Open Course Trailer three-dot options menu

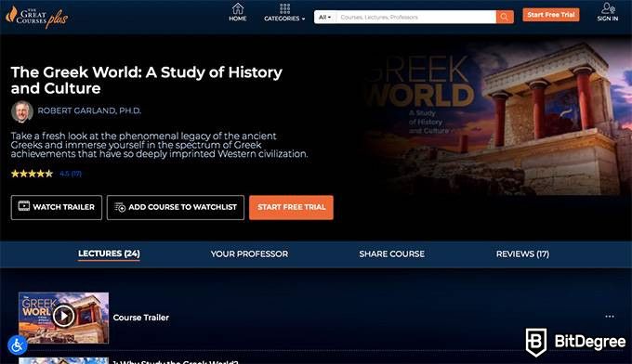(610, 317)
